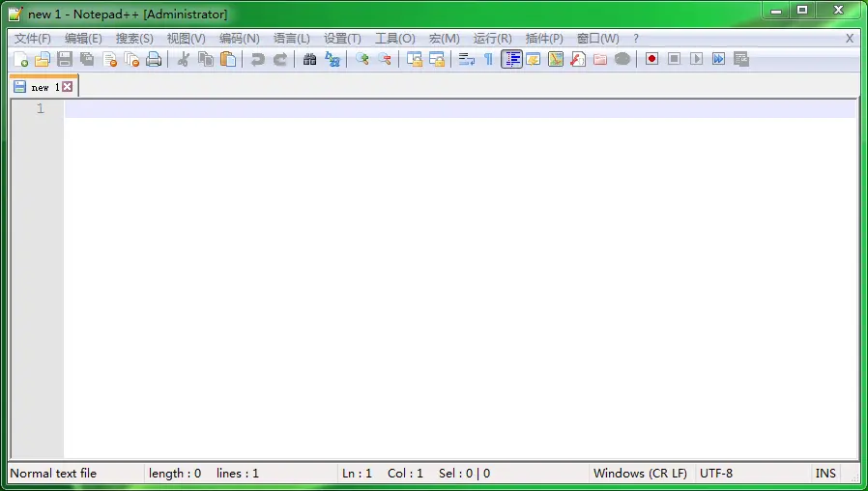Screen dimensions: 868x491
Task: Start macro recording red dot icon
Action: tap(651, 59)
